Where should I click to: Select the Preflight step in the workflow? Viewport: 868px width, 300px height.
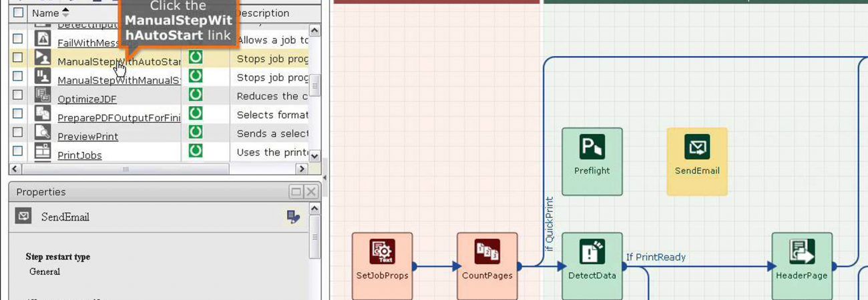(x=592, y=161)
